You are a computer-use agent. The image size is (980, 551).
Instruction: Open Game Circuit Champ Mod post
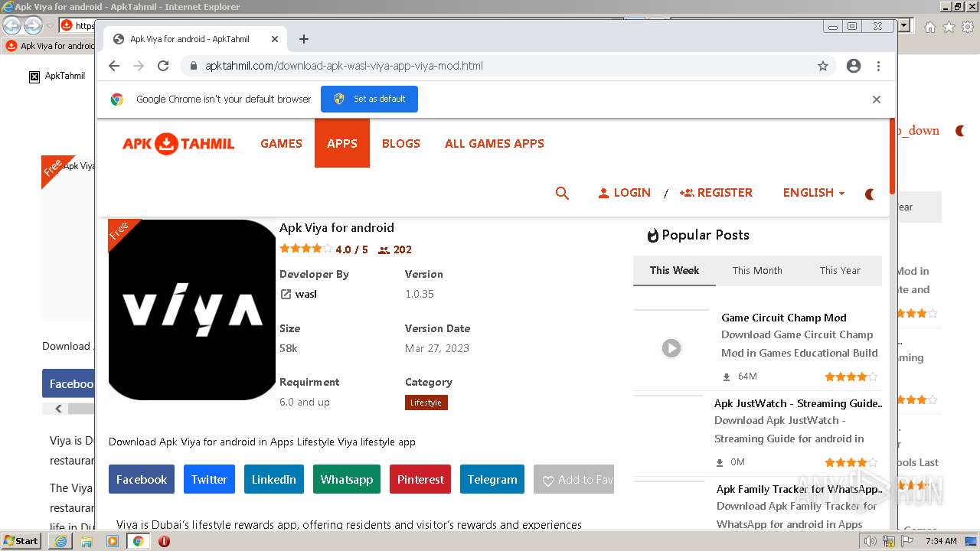(784, 318)
